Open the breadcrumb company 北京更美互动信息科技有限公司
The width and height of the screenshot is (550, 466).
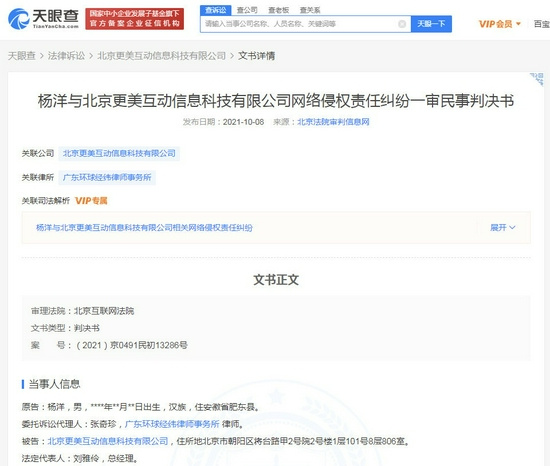(x=161, y=56)
